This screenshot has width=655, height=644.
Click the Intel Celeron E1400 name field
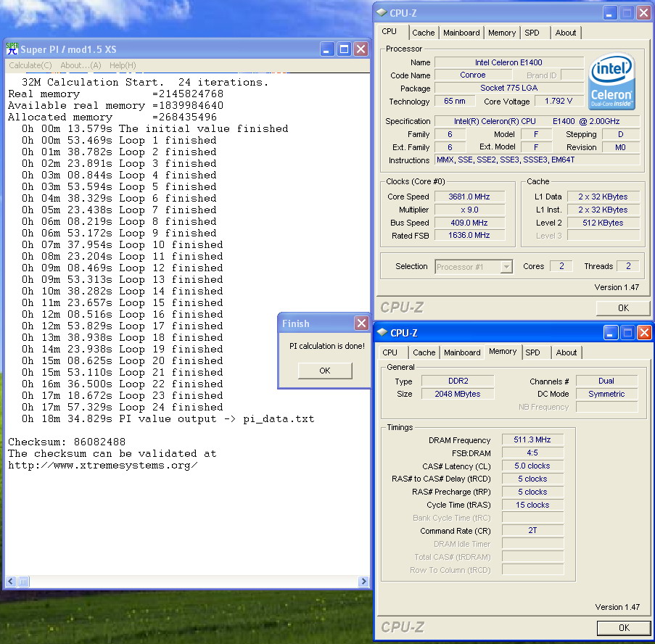tap(508, 62)
